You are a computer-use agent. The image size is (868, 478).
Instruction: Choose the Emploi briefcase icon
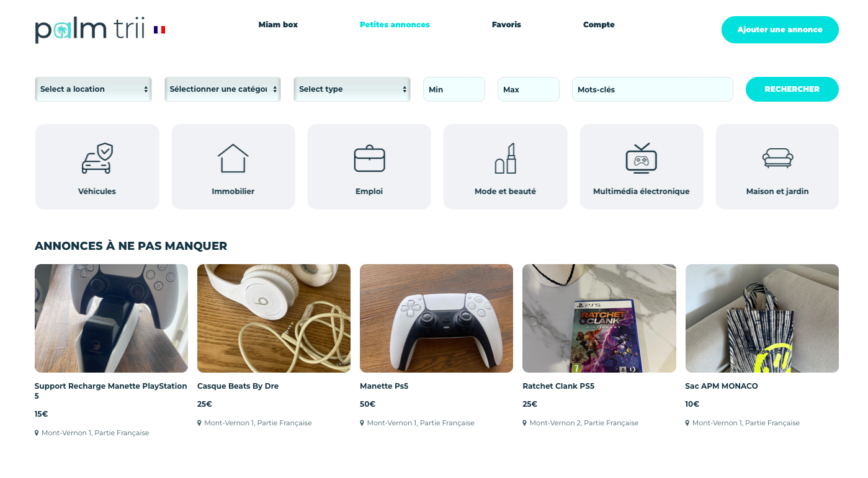pyautogui.click(x=369, y=158)
